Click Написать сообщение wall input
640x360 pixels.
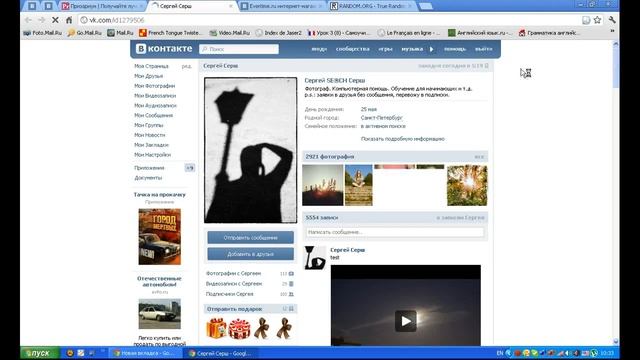pyautogui.click(x=395, y=232)
